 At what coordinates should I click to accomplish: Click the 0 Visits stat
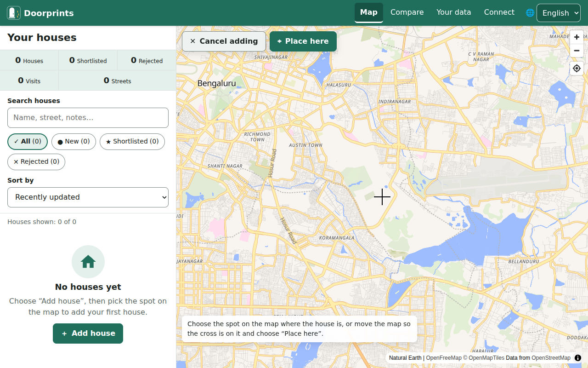tap(29, 80)
